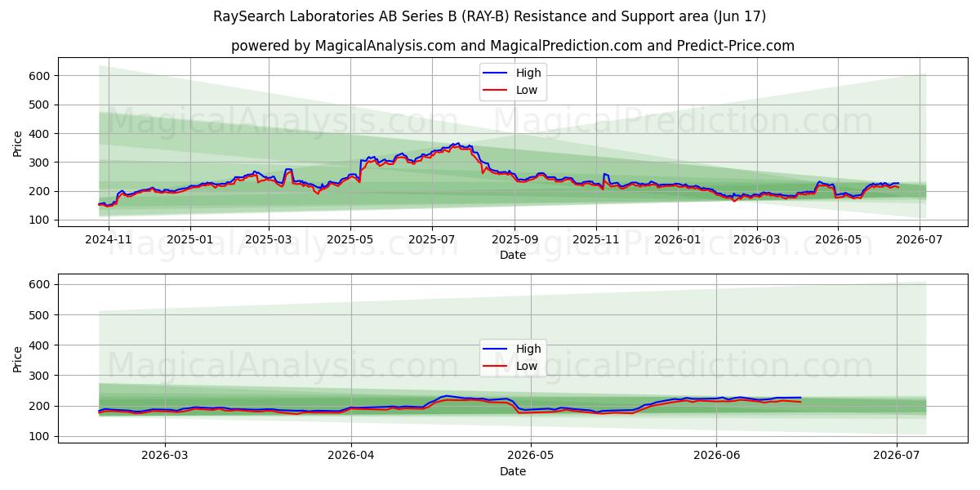Click the '200' price tick on bottom chart
The image size is (980, 490).
point(41,406)
